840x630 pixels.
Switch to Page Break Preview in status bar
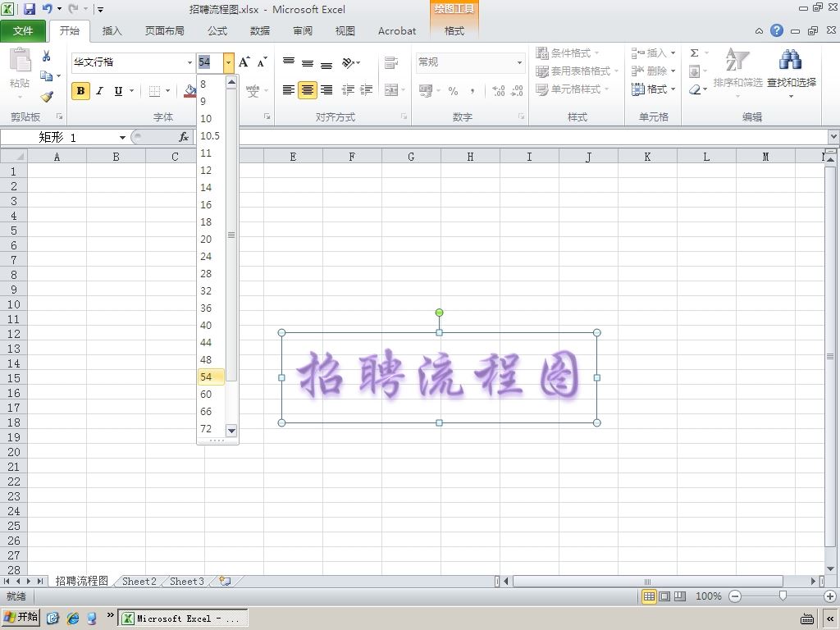pos(680,596)
